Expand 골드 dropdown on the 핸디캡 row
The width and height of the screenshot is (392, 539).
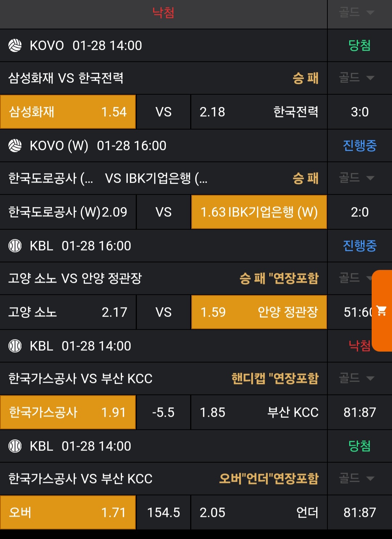click(356, 378)
